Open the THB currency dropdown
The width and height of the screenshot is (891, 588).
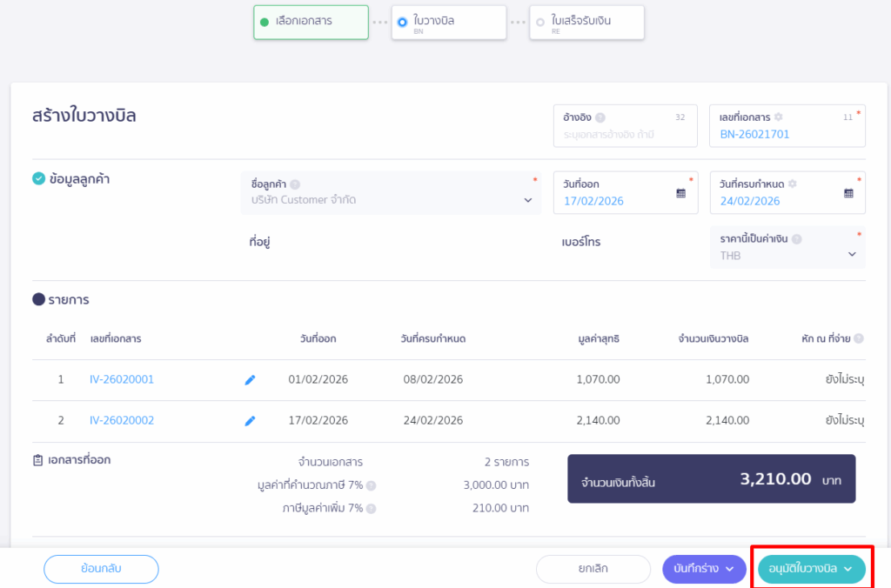coord(852,255)
